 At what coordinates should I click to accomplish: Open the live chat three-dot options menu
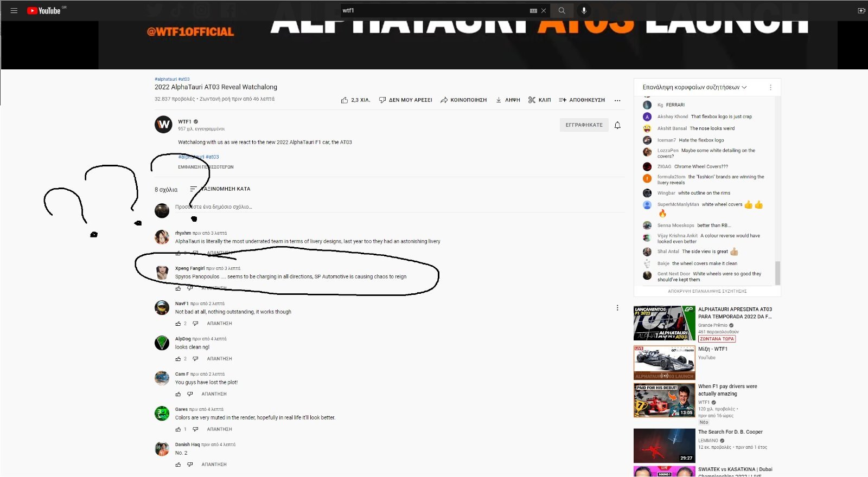click(x=770, y=87)
